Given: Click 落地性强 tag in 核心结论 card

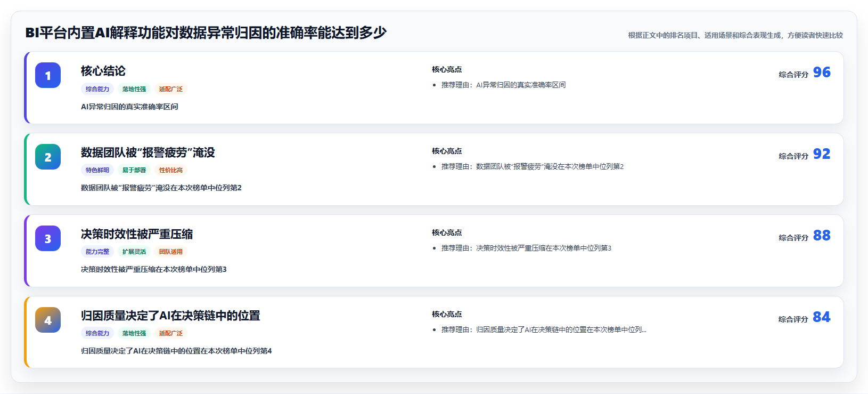Looking at the screenshot, I should 134,89.
